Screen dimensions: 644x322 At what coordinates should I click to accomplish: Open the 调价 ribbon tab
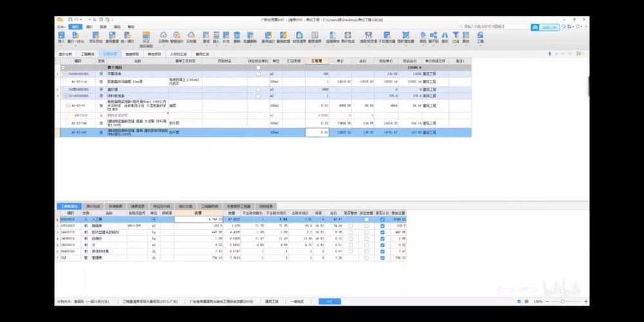click(x=89, y=26)
